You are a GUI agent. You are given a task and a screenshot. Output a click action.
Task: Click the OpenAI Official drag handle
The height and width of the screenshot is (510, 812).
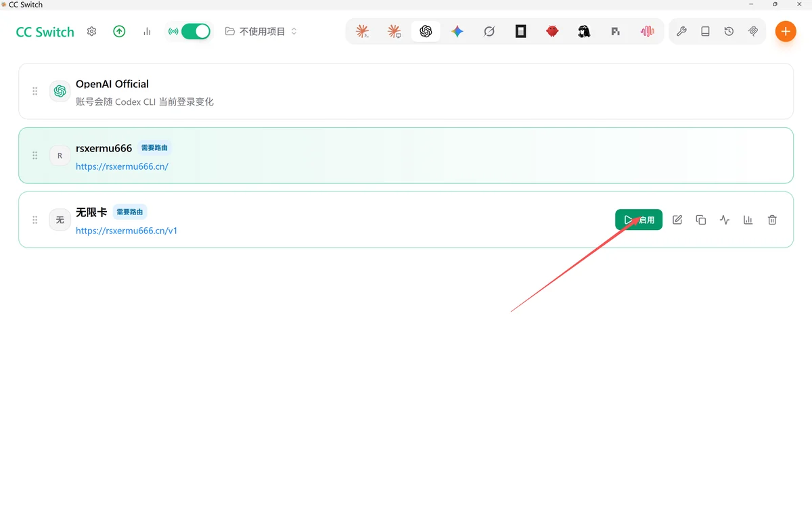coord(35,91)
